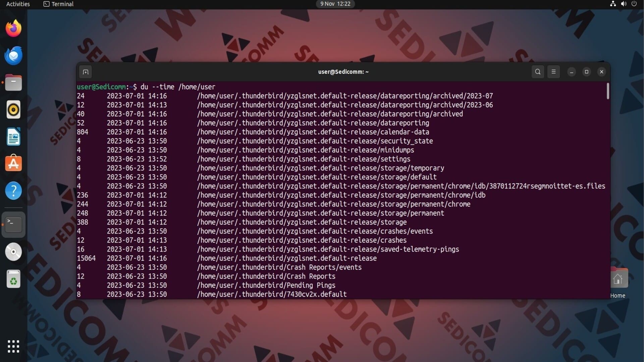Click the du --time /home/user command line

pos(178,87)
